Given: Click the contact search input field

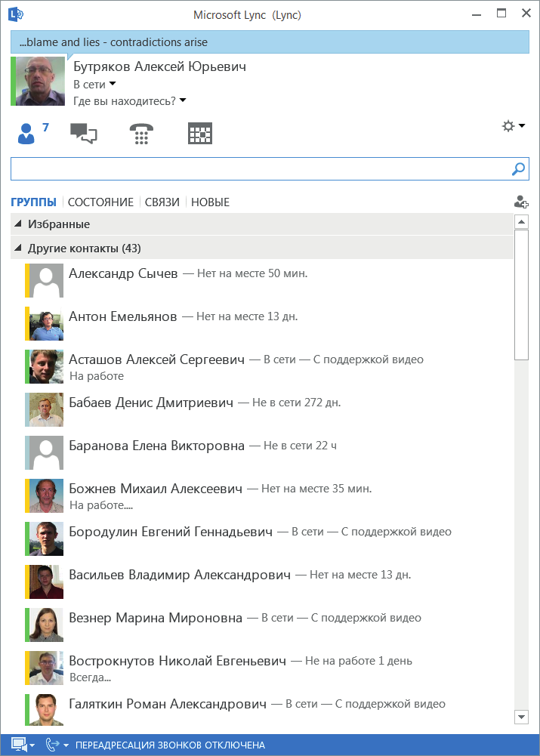Looking at the screenshot, I should click(261, 169).
